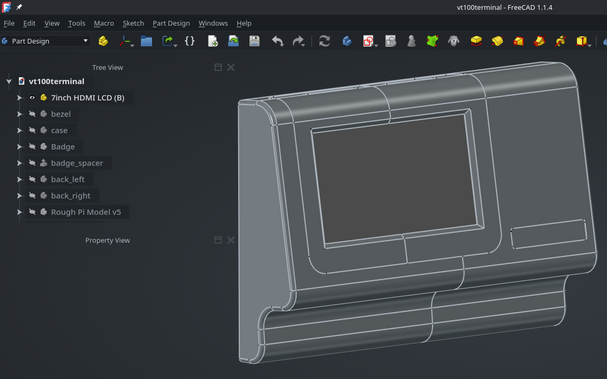The width and height of the screenshot is (607, 379).
Task: Open the Sketch menu
Action: (133, 23)
